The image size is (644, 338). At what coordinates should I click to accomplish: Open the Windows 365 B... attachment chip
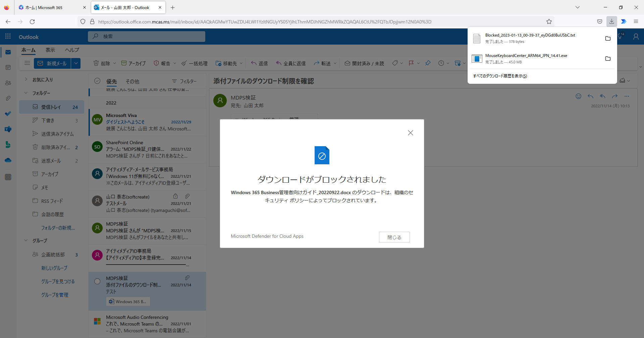coord(128,301)
